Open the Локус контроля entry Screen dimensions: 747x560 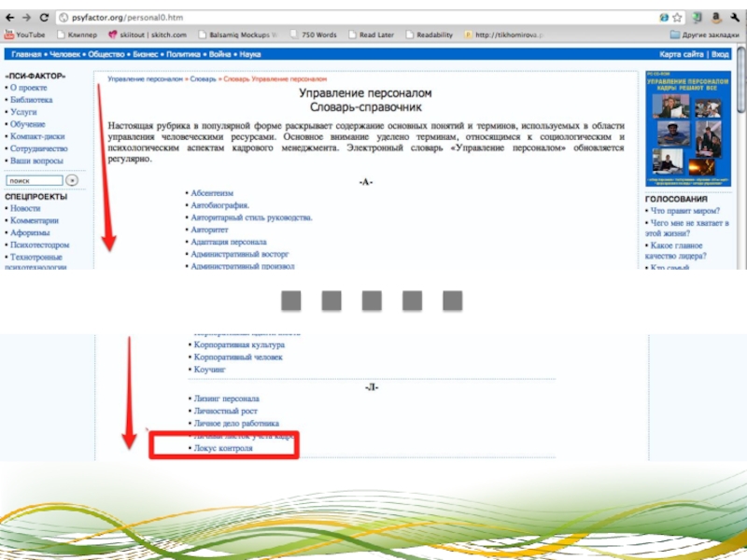click(223, 448)
